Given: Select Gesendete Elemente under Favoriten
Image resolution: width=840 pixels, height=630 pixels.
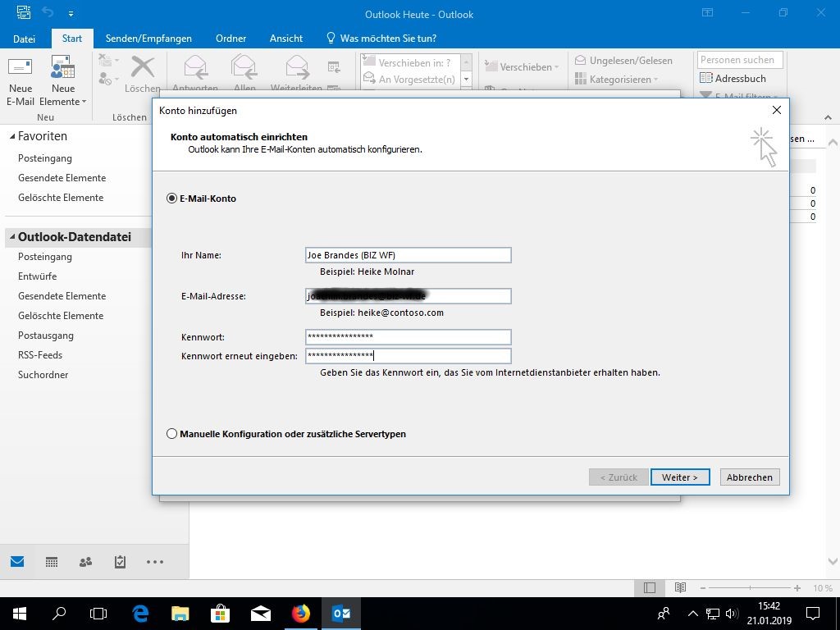Looking at the screenshot, I should pyautogui.click(x=62, y=178).
